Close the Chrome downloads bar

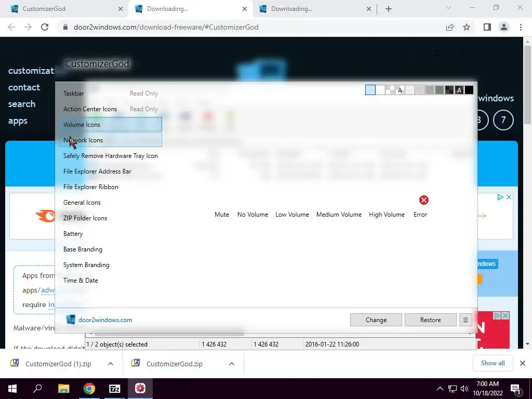pyautogui.click(x=523, y=363)
